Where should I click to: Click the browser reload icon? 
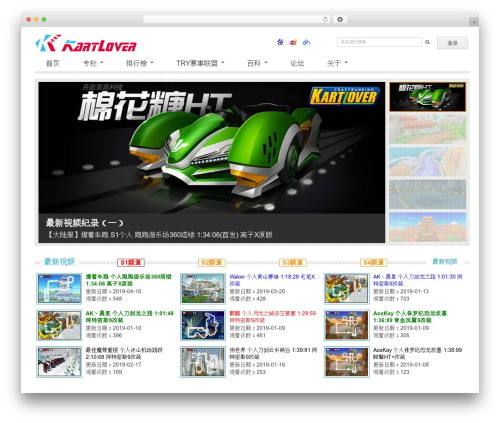tap(325, 20)
